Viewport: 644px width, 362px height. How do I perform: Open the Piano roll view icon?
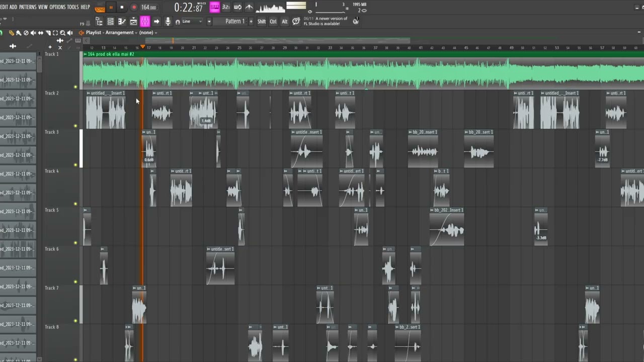(121, 22)
